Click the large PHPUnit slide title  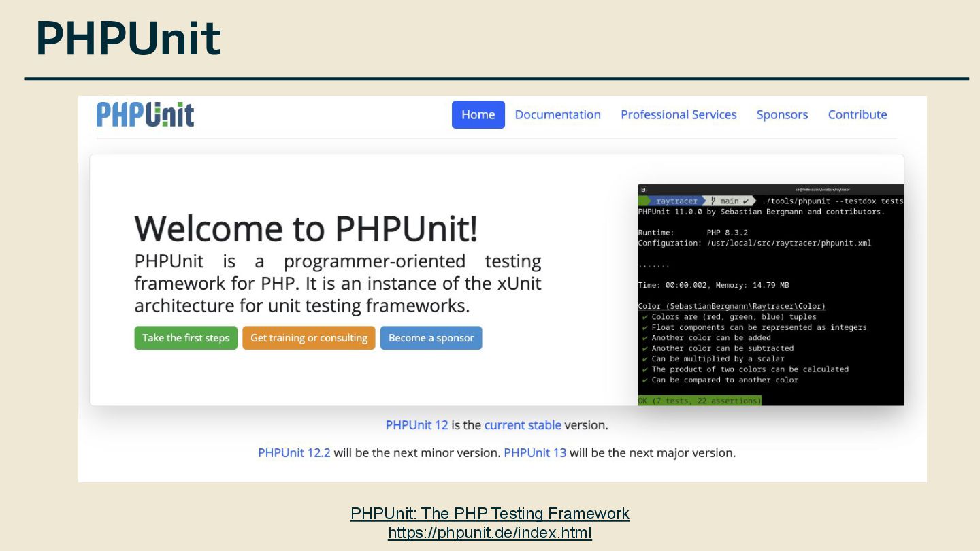(128, 38)
